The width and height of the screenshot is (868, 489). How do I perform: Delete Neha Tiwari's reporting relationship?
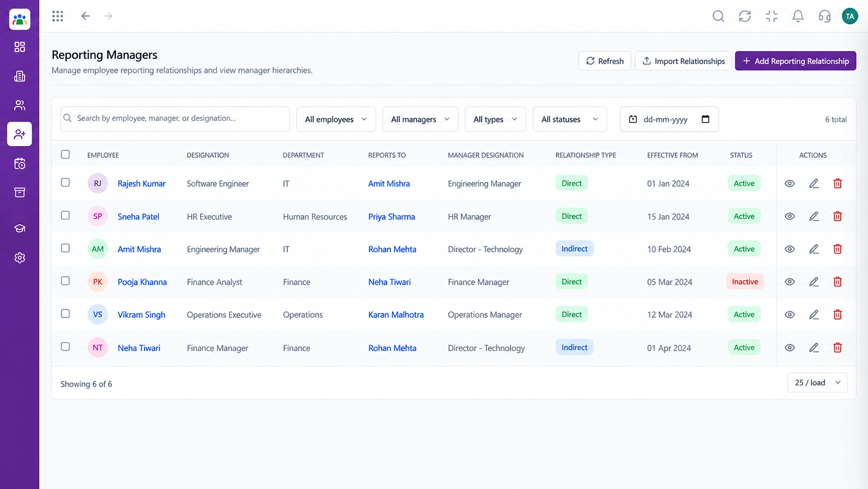[838, 347]
